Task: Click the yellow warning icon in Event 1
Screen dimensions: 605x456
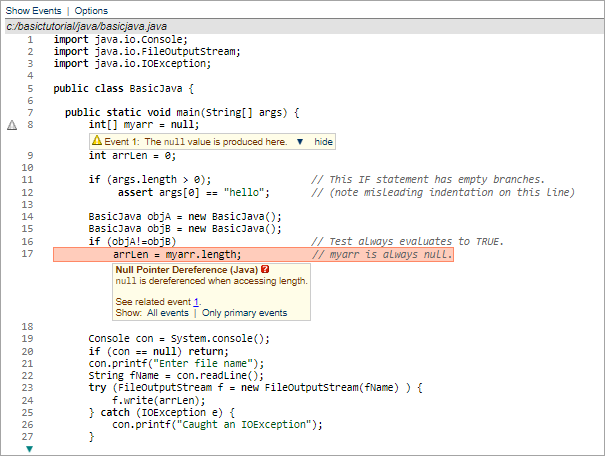Action: click(x=97, y=141)
